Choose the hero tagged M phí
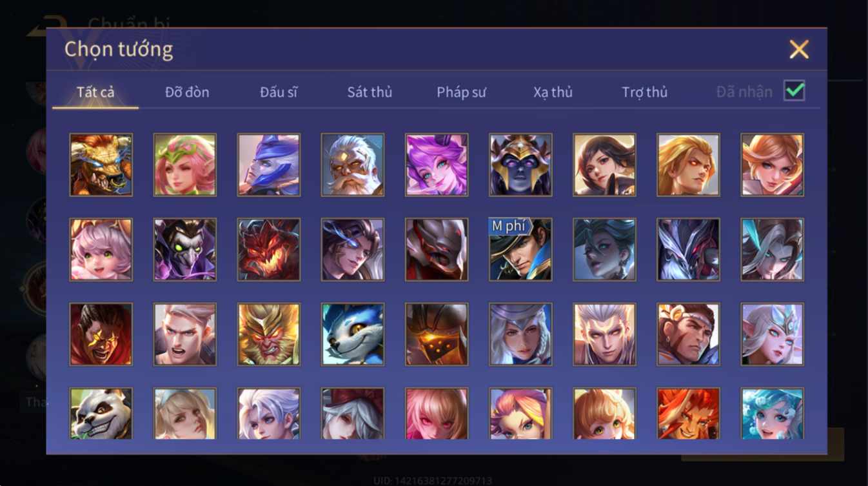 [x=520, y=249]
